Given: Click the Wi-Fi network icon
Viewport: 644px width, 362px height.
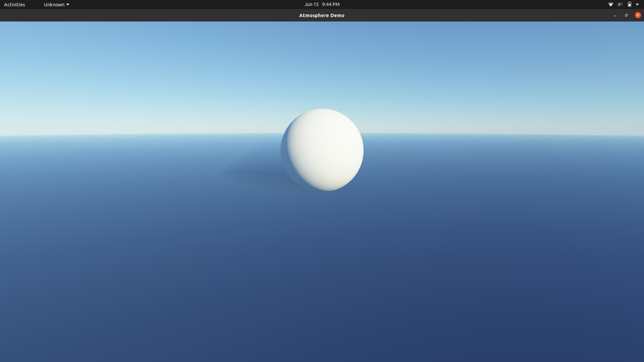Looking at the screenshot, I should (x=610, y=4).
